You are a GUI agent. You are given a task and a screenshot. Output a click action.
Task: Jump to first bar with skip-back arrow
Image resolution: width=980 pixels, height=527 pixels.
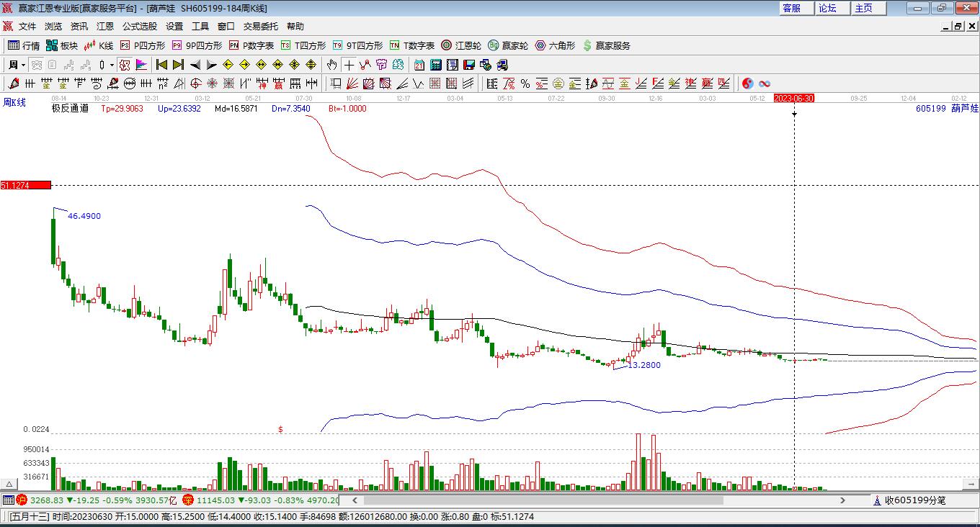[161, 65]
